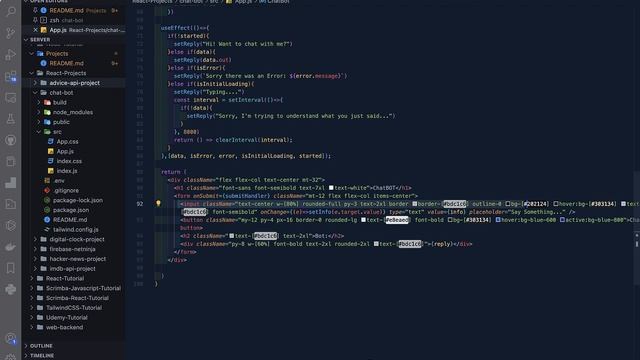The image size is (640, 360).
Task: Open the Testing flask view
Action: tap(11, 119)
